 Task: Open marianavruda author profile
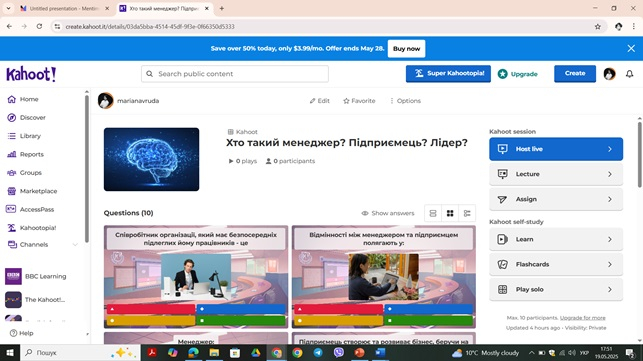(128, 101)
